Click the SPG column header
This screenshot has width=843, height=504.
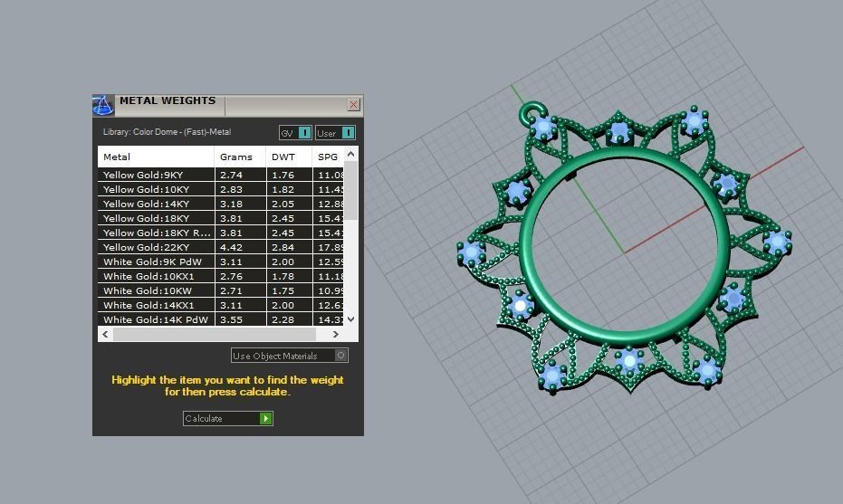coord(328,157)
